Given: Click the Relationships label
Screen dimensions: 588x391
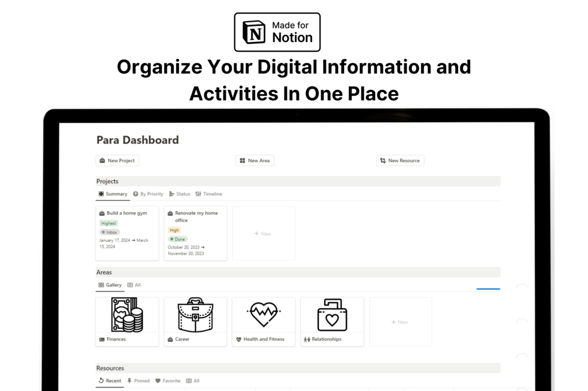Looking at the screenshot, I should (326, 340).
